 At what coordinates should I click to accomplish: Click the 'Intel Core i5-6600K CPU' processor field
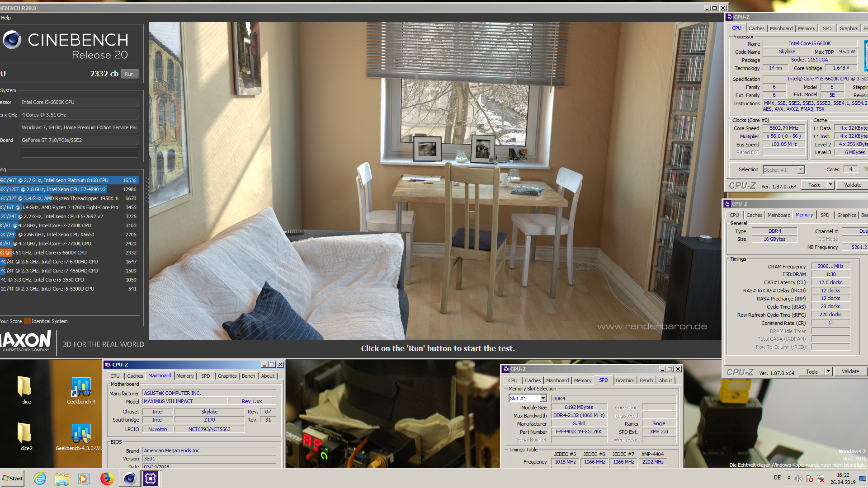(79, 102)
